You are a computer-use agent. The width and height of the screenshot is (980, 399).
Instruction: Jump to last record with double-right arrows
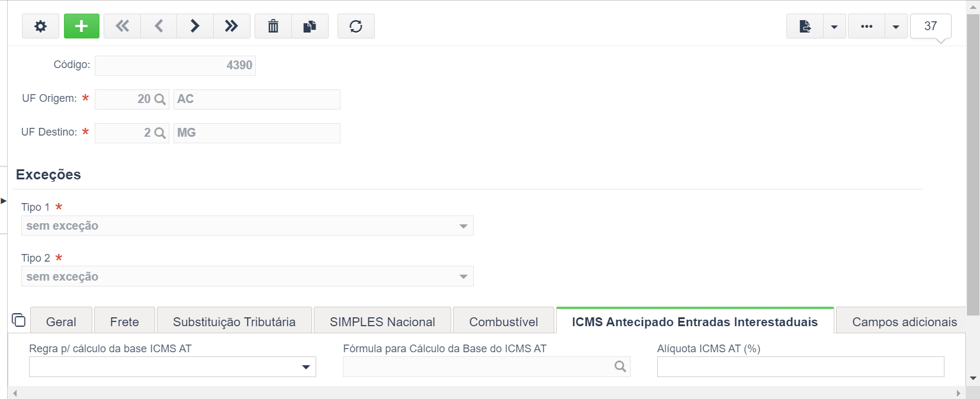(232, 26)
